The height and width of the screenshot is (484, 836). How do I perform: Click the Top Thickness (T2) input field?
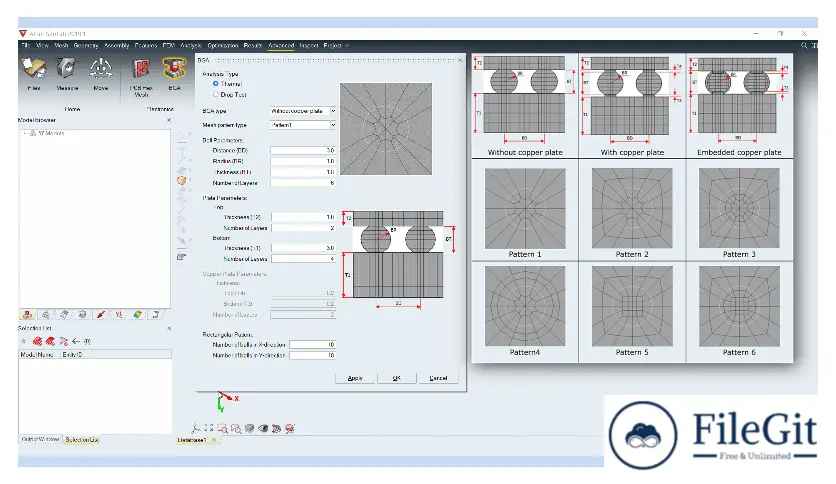click(303, 217)
